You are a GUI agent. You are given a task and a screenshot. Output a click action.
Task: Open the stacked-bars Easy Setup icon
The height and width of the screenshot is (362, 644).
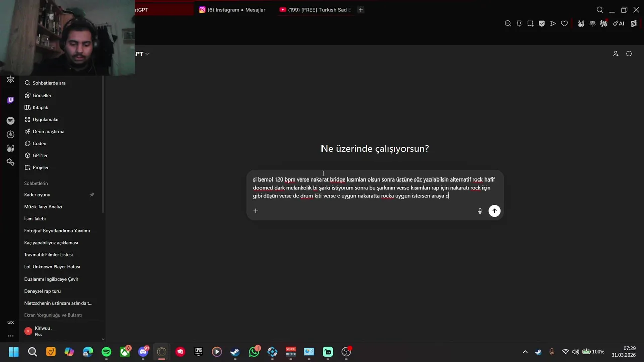pos(634,24)
